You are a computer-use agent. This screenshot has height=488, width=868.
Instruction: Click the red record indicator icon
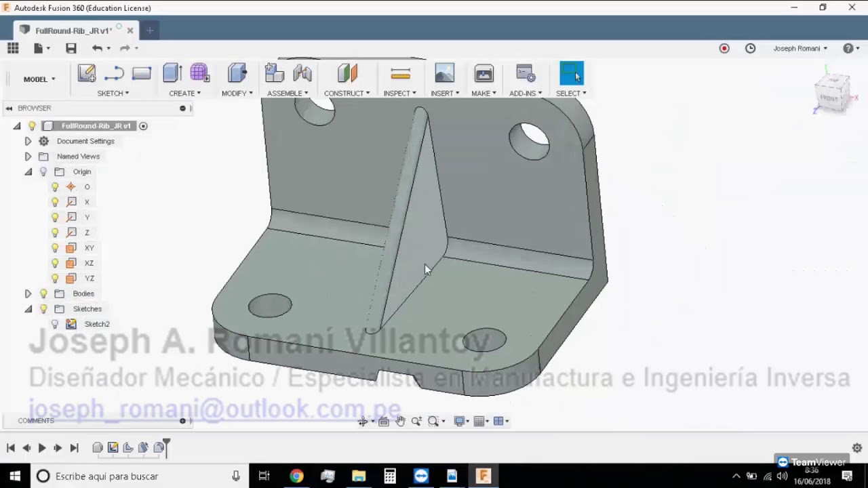tap(724, 48)
